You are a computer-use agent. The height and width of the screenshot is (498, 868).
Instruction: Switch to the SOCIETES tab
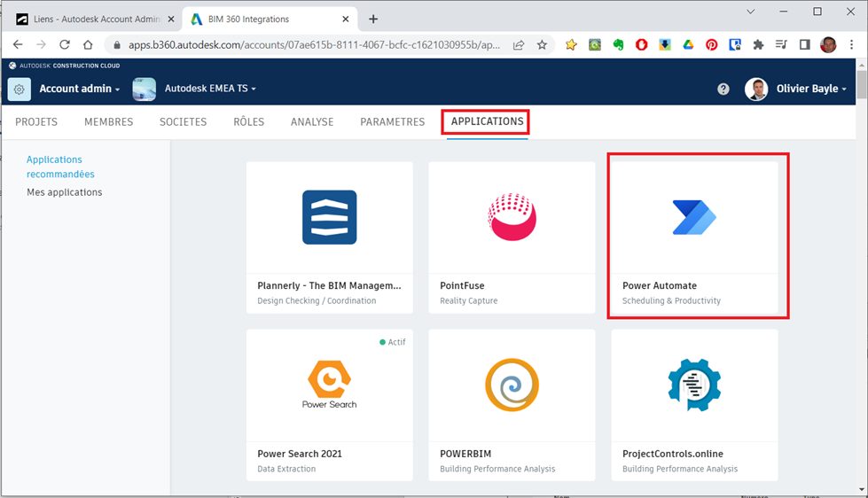click(x=184, y=121)
